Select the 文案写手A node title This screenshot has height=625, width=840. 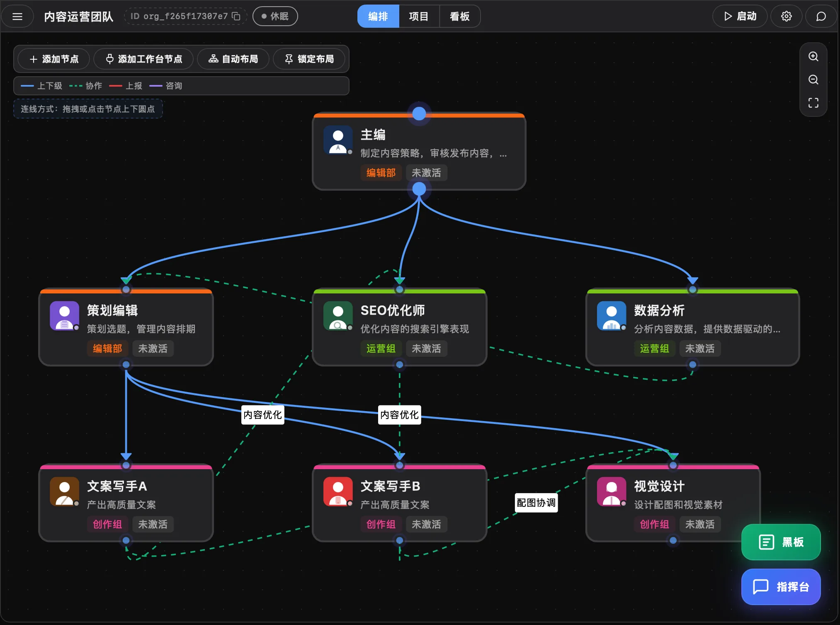pyautogui.click(x=117, y=486)
